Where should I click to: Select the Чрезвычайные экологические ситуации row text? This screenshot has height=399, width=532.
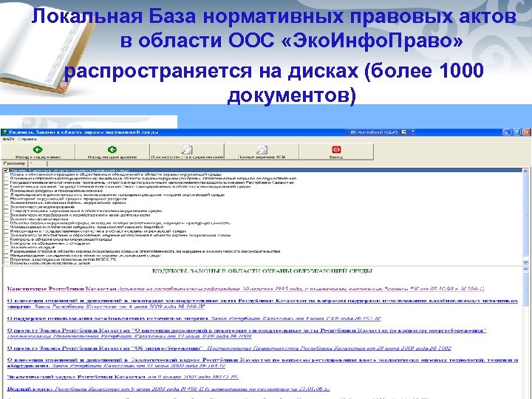tap(86, 227)
